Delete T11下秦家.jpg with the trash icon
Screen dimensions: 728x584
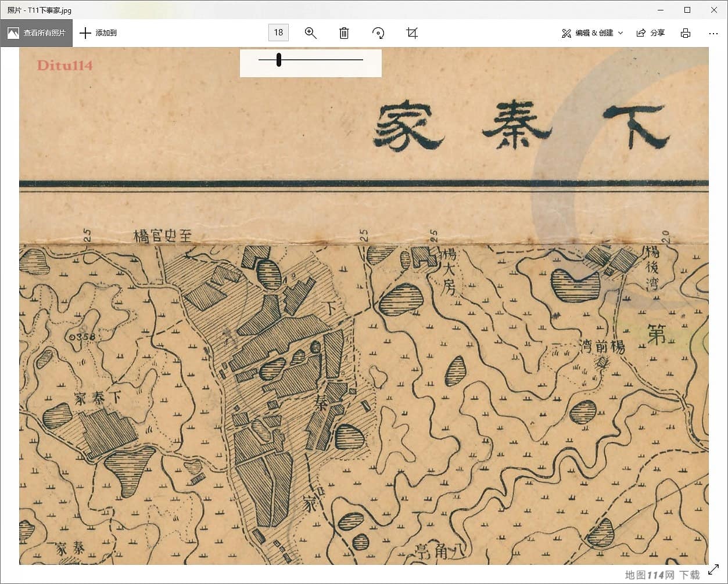344,33
